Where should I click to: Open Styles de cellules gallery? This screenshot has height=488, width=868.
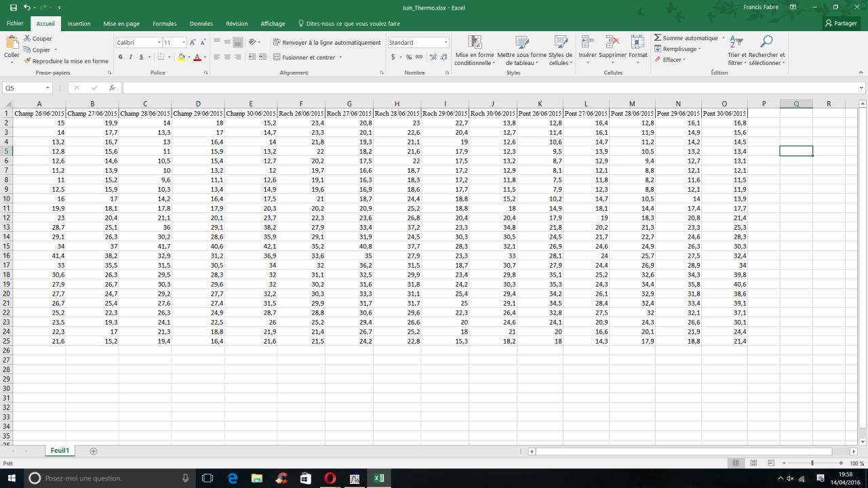(560, 51)
